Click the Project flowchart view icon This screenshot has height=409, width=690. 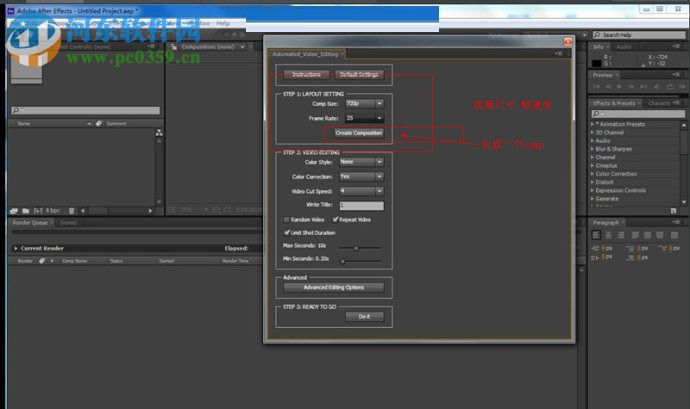[159, 133]
